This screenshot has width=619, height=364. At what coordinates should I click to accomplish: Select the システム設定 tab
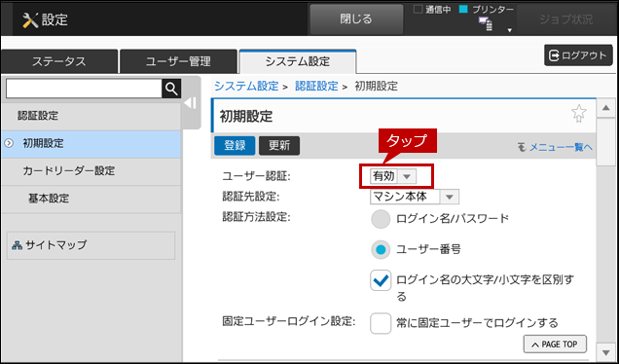(298, 61)
